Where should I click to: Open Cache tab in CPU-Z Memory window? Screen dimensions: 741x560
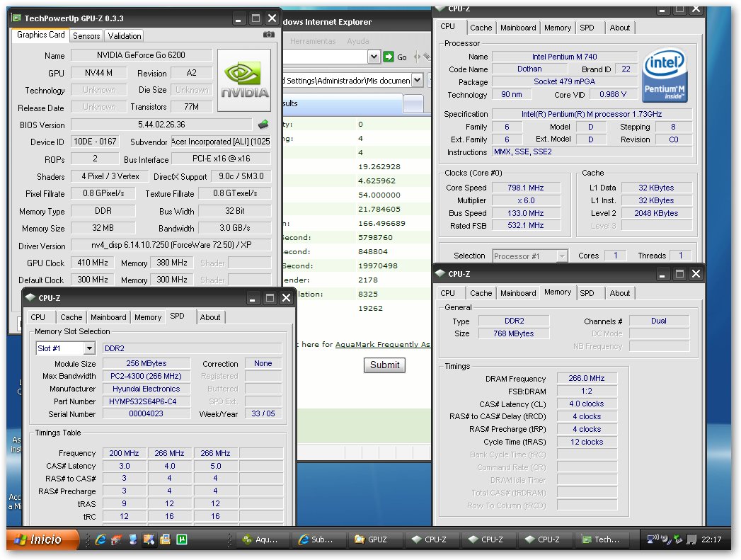481,293
